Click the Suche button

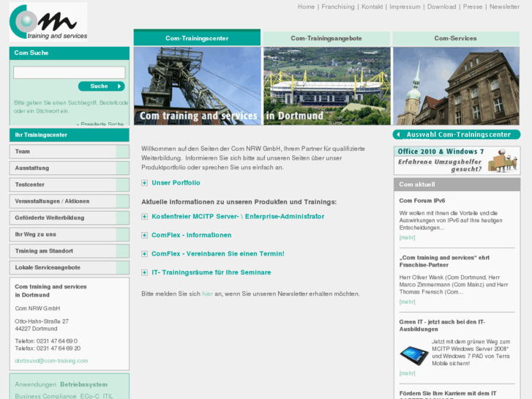(x=102, y=86)
